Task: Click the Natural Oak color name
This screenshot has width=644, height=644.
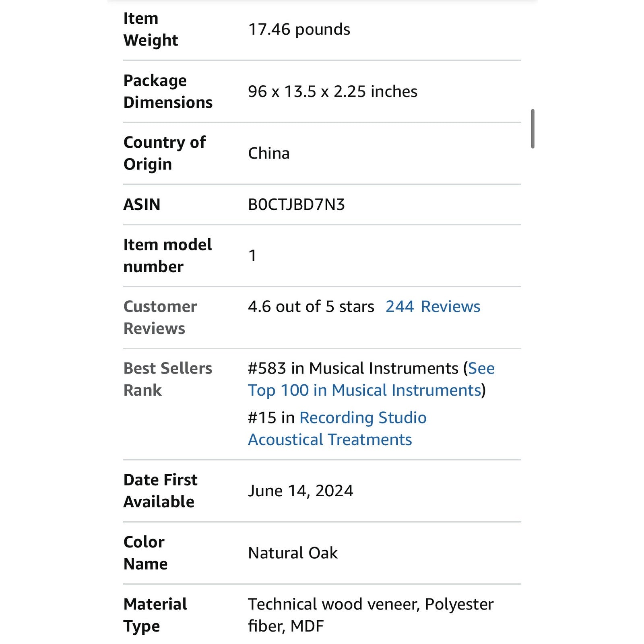Action: click(293, 553)
